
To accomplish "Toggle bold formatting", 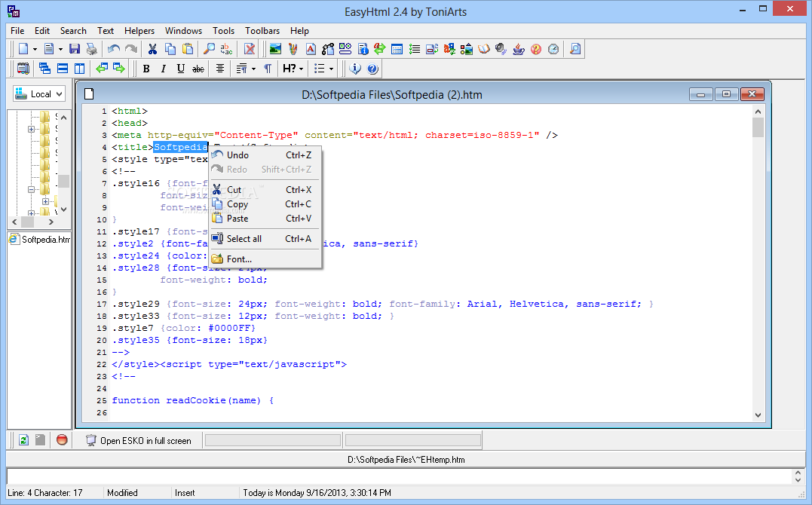I will coord(146,69).
